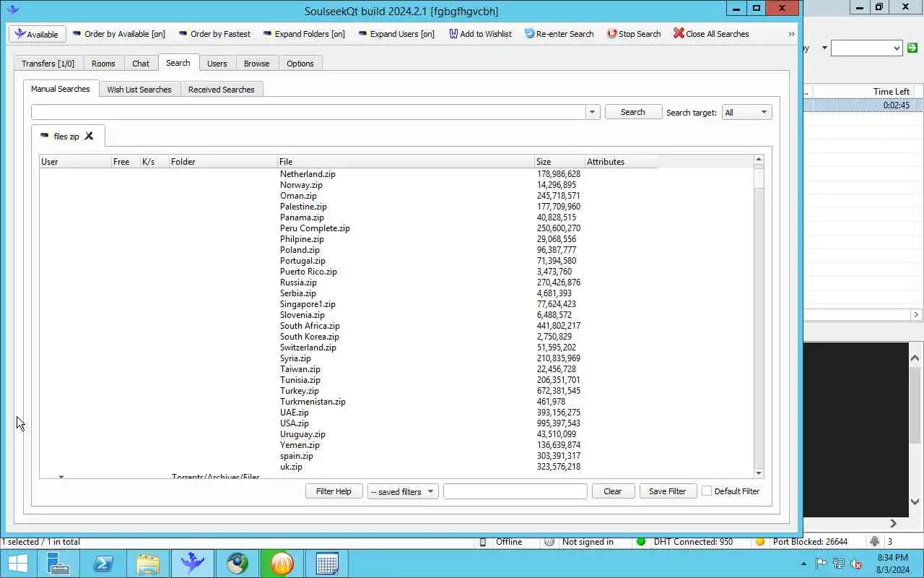Viewport: 924px width, 578px height.
Task: Click the notification bell icon
Action: click(875, 541)
